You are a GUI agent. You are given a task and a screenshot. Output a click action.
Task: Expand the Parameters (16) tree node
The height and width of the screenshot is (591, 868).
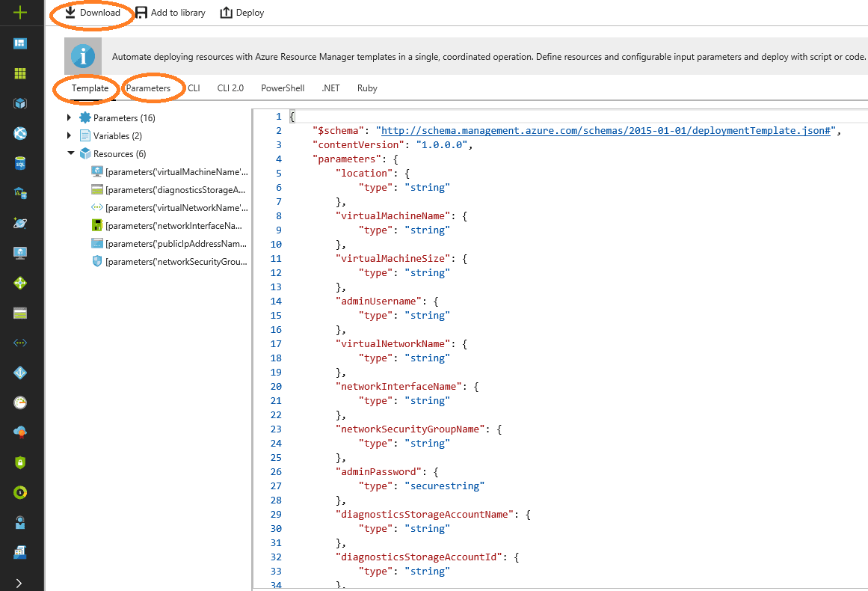[69, 117]
